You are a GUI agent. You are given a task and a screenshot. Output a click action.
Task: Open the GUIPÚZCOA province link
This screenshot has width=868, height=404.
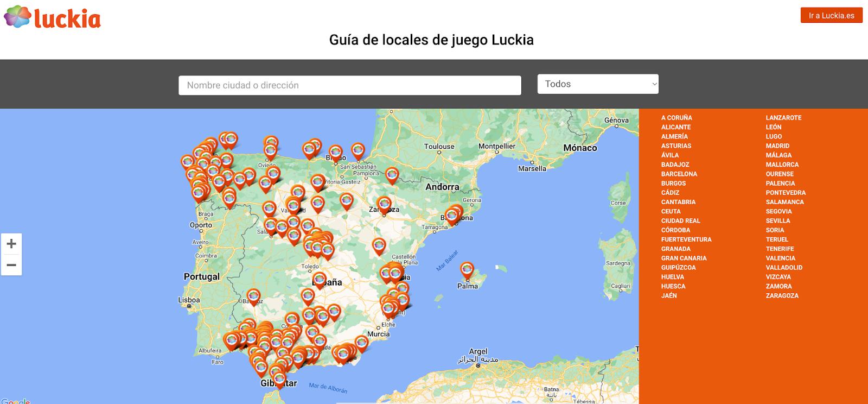coord(678,268)
